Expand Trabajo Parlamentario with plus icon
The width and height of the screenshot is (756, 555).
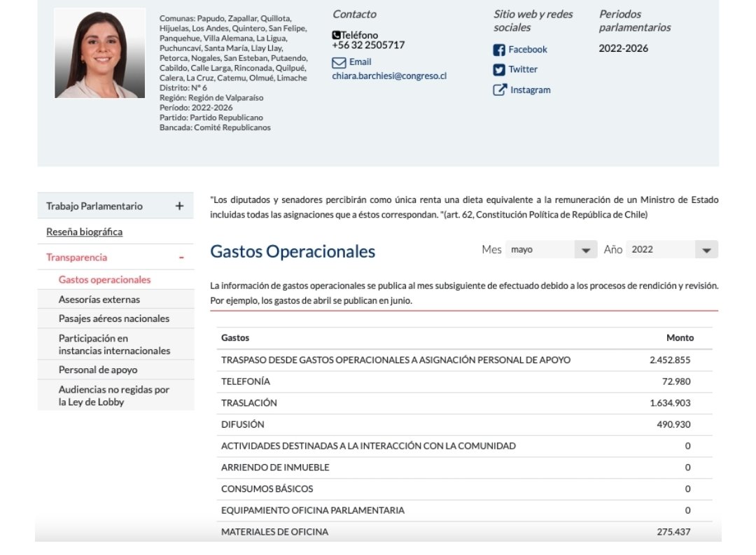pyautogui.click(x=179, y=206)
